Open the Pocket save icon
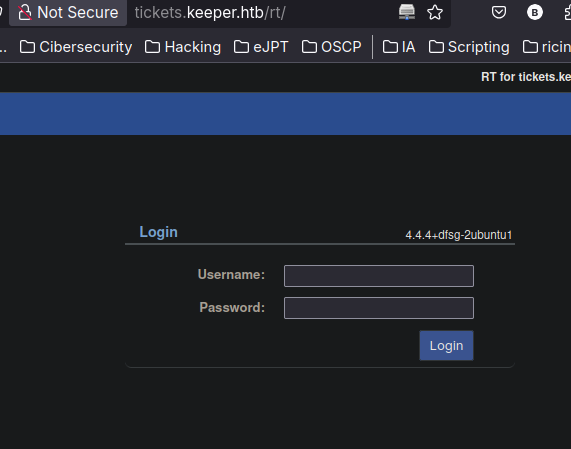The width and height of the screenshot is (571, 449). click(499, 13)
